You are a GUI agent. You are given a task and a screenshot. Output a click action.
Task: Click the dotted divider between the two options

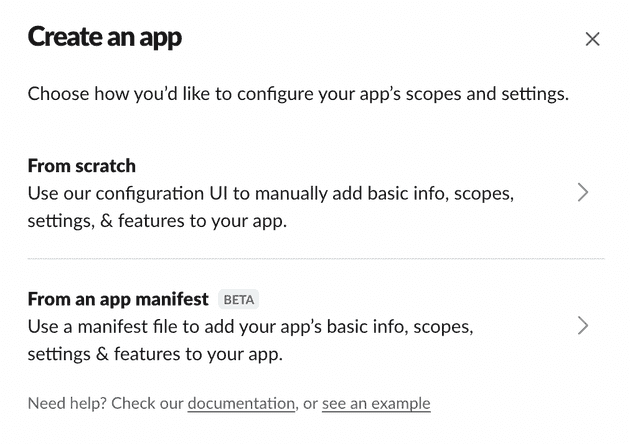point(316,259)
